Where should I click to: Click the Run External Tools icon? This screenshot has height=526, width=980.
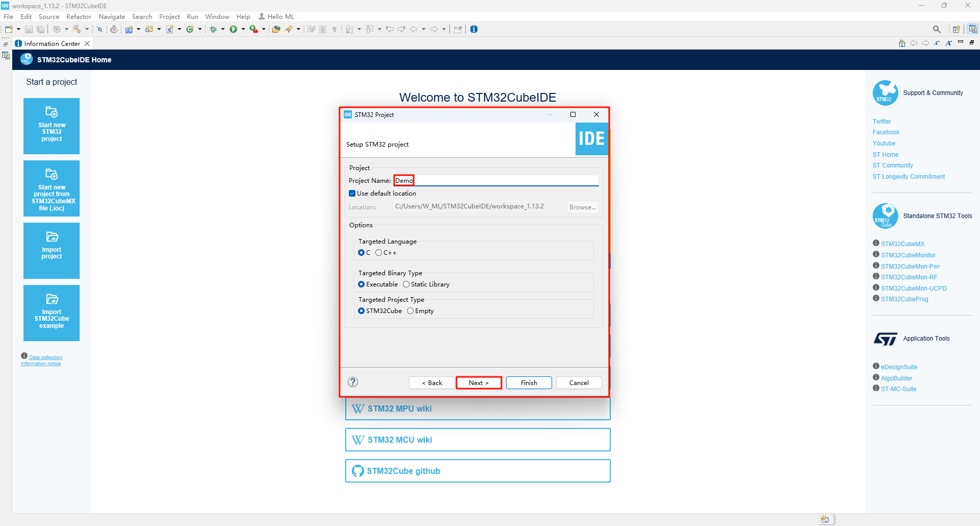click(253, 29)
